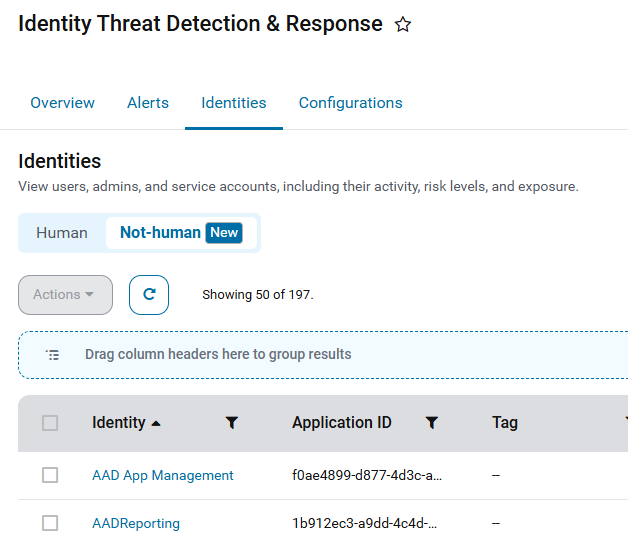Favorite the page with the star icon
The width and height of the screenshot is (628, 544).
(403, 24)
